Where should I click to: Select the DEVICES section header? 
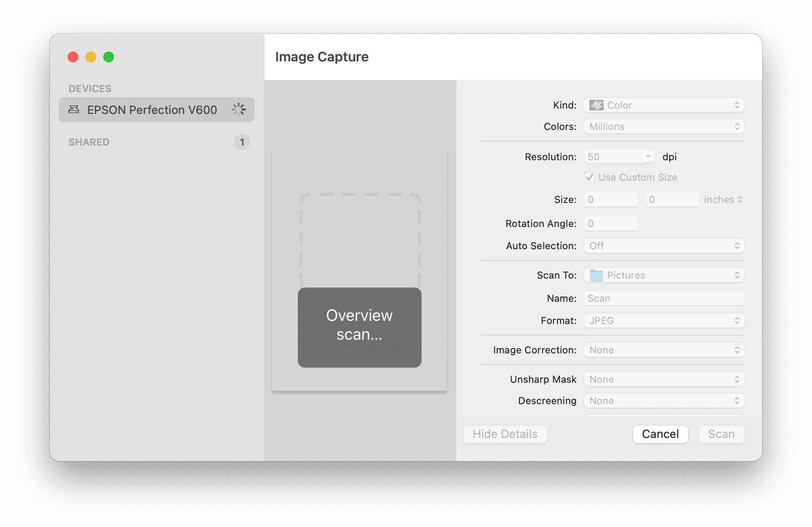[90, 88]
